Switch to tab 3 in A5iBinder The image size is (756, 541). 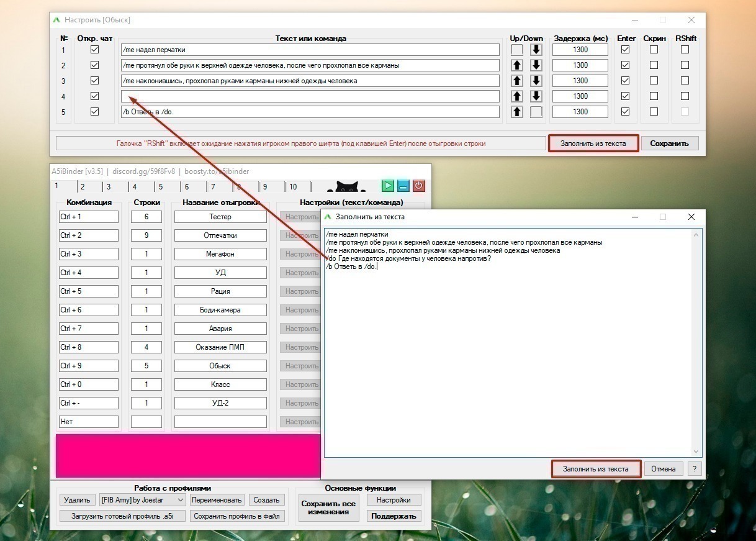click(108, 186)
